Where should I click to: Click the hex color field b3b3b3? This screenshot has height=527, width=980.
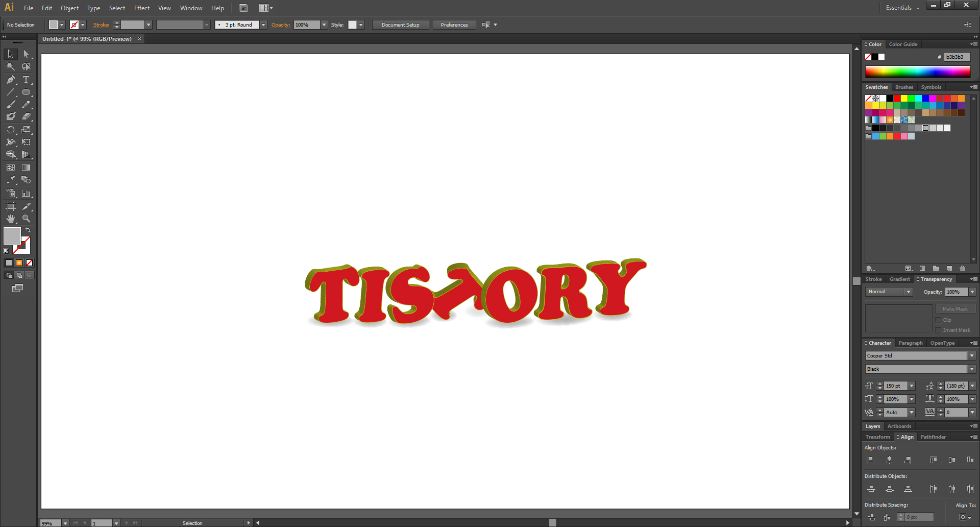coord(957,57)
